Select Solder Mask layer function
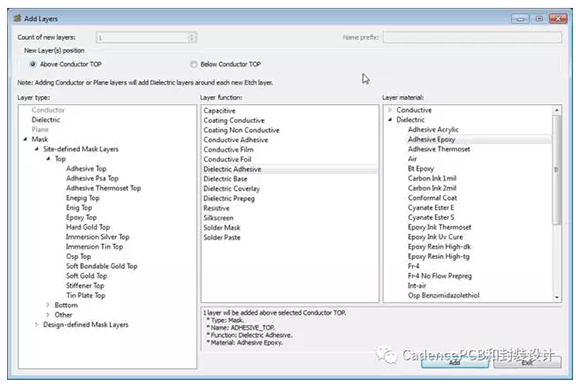580x386 pixels. coord(222,227)
